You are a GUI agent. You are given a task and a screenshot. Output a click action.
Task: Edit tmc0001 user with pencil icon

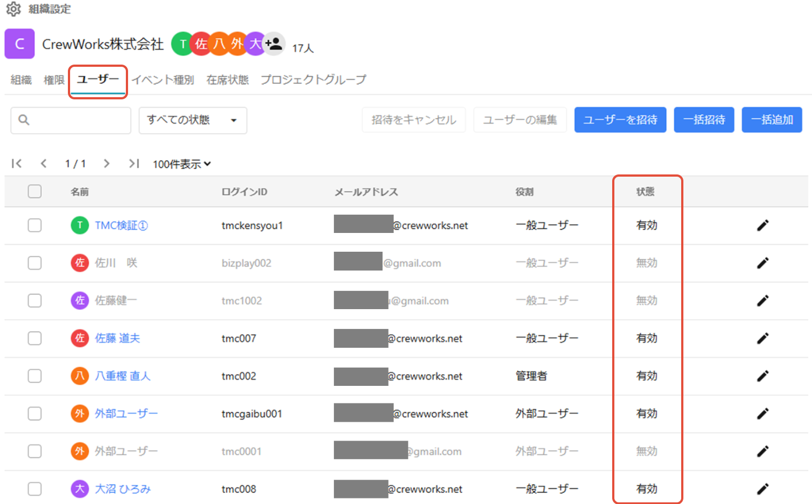763,451
